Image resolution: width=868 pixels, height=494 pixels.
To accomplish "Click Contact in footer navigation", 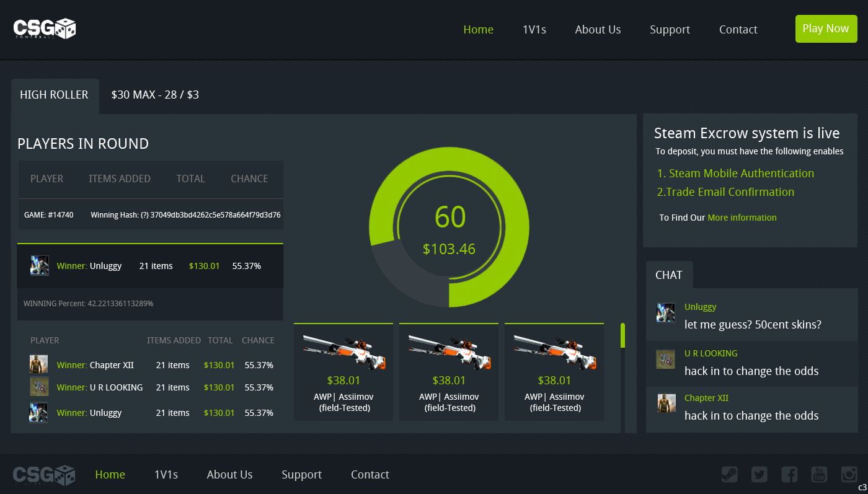I will point(370,475).
